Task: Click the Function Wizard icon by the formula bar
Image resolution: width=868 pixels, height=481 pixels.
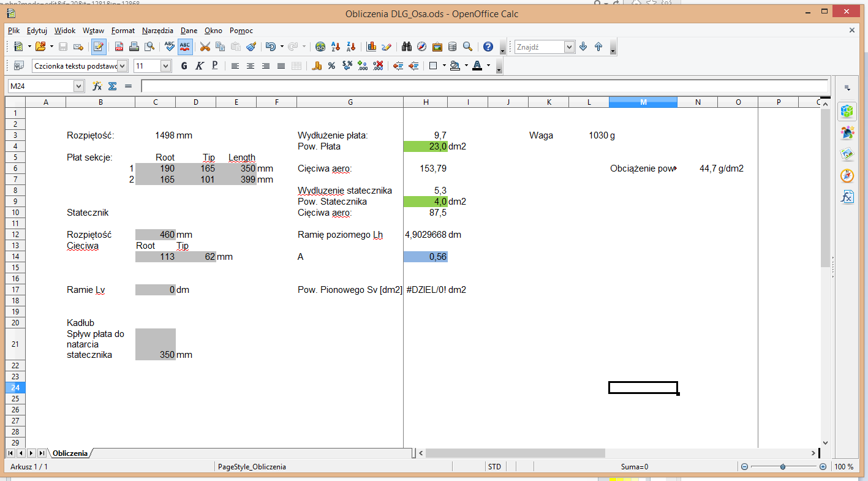Action: click(x=97, y=86)
